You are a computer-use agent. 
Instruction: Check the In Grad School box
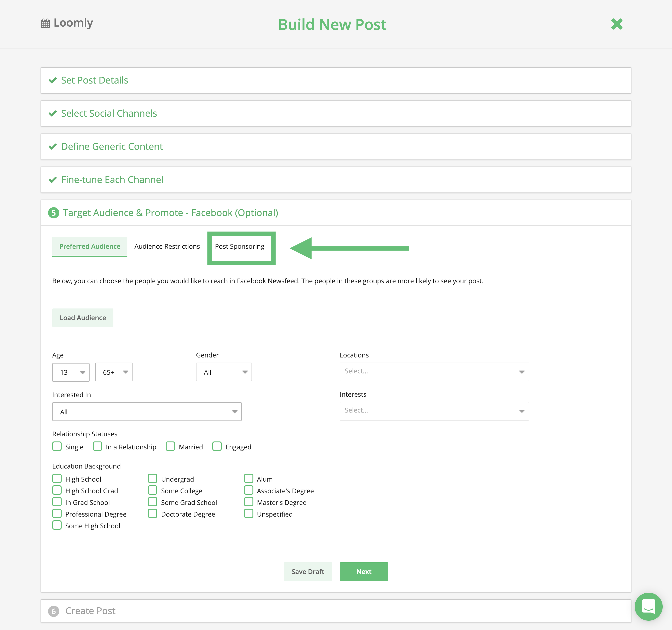tap(57, 502)
